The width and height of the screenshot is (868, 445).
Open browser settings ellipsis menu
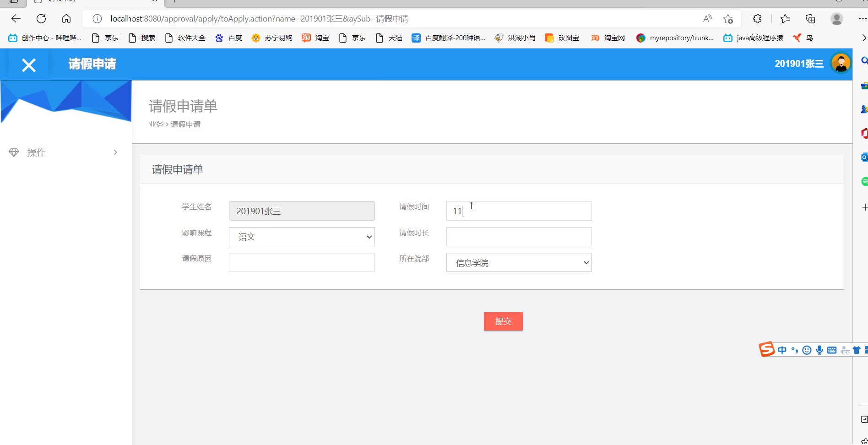(x=863, y=19)
